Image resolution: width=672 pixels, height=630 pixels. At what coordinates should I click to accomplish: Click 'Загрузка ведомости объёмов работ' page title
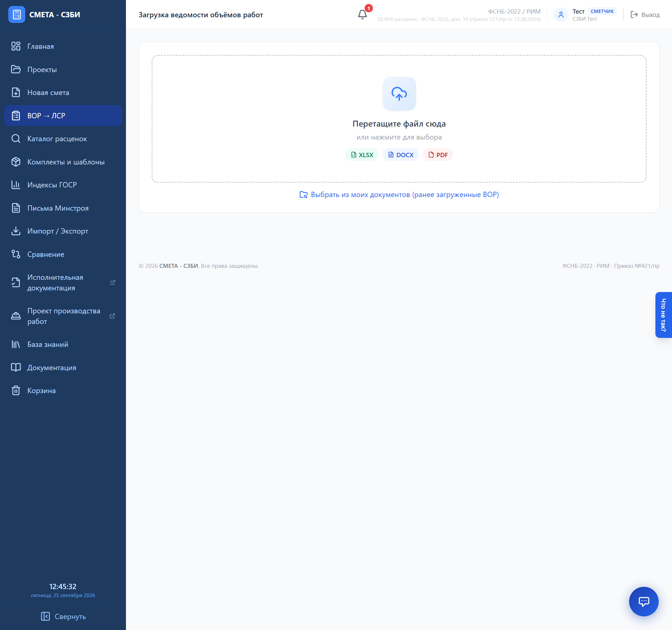point(200,15)
